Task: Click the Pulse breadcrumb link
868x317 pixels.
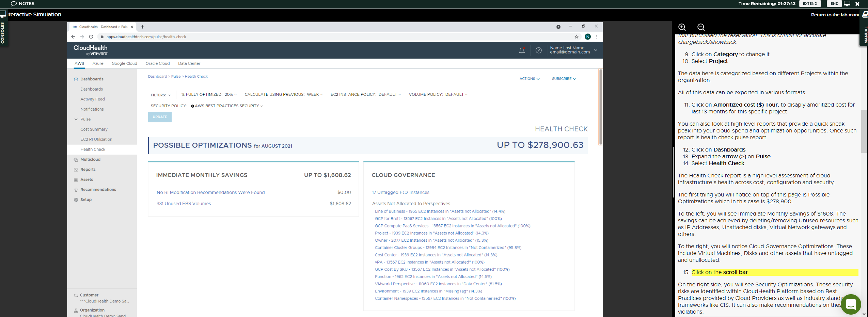Action: pyautogui.click(x=176, y=77)
